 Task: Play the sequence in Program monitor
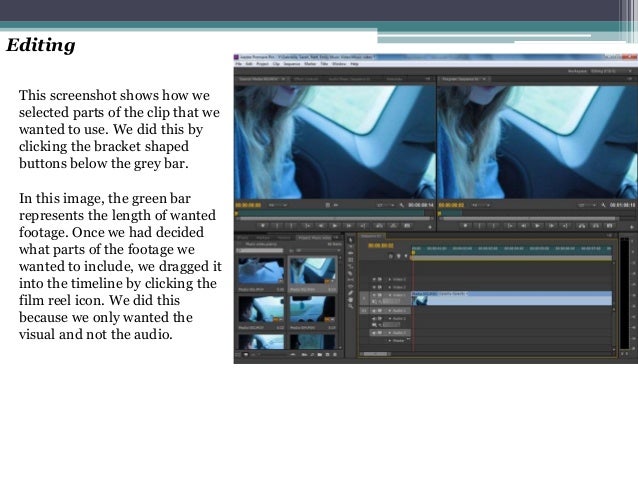pos(537,226)
